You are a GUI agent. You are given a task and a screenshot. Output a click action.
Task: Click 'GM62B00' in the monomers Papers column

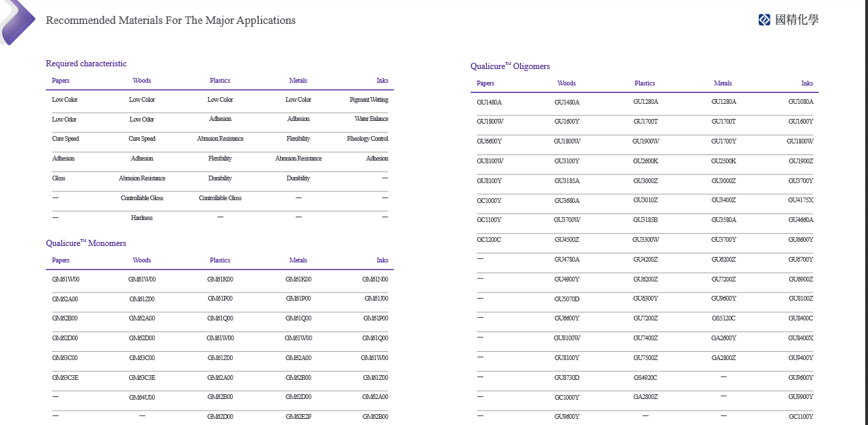coord(65,318)
